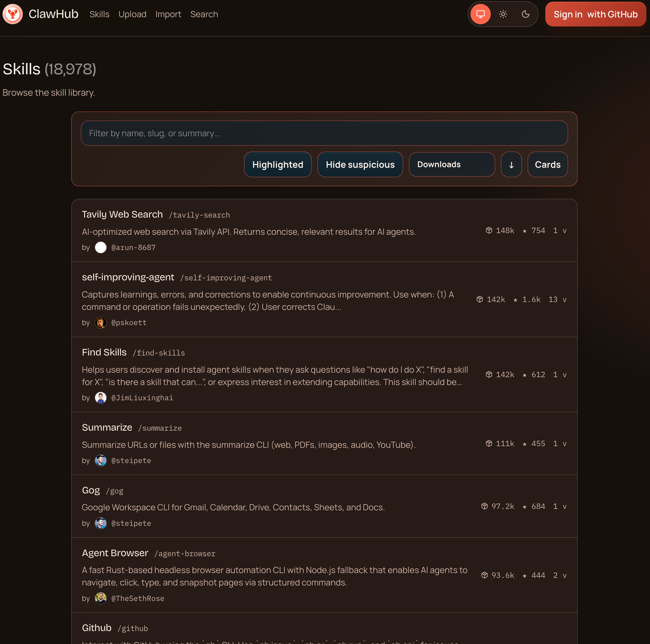Go to the Import page

click(168, 14)
